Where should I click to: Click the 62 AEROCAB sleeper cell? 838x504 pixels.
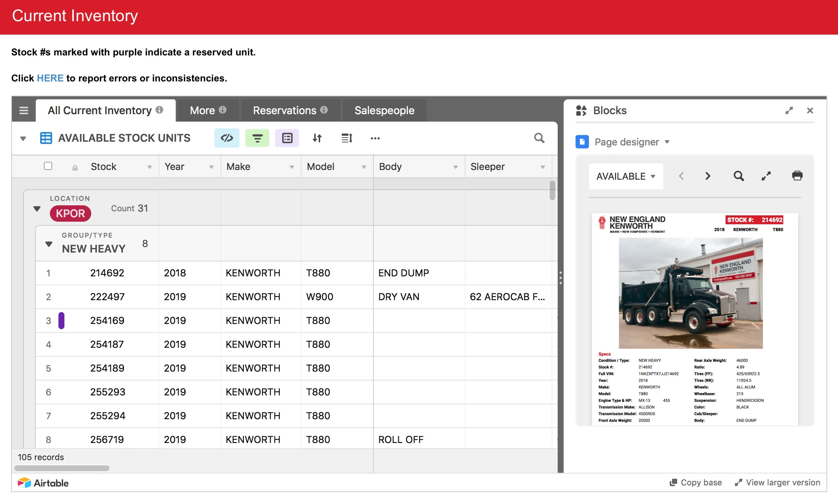[509, 297]
